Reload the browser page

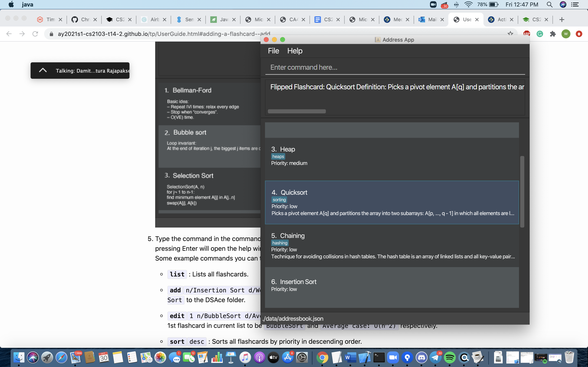point(35,34)
